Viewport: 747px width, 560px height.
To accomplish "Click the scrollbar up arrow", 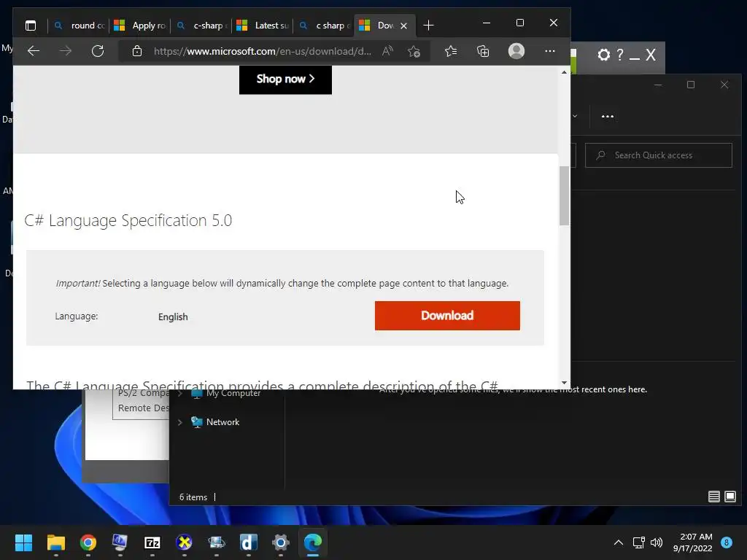I will (564, 72).
